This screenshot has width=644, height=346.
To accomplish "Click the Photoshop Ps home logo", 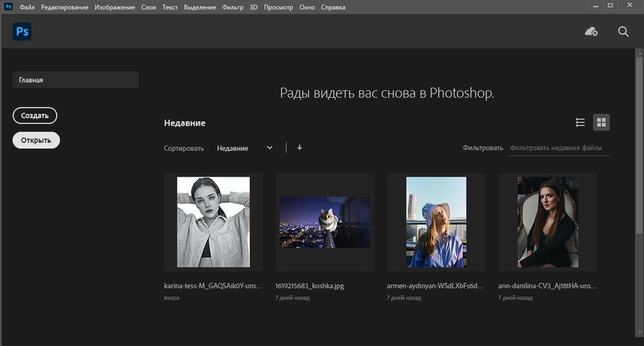I will click(22, 31).
